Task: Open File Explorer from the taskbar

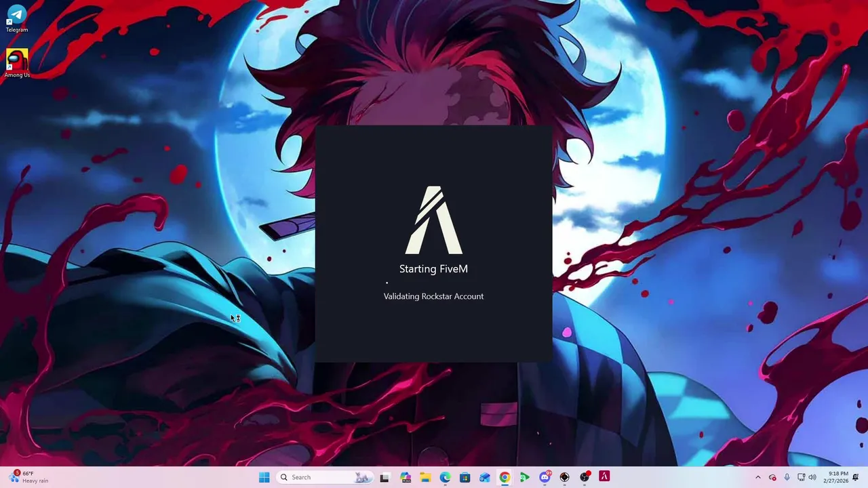Action: [x=425, y=477]
